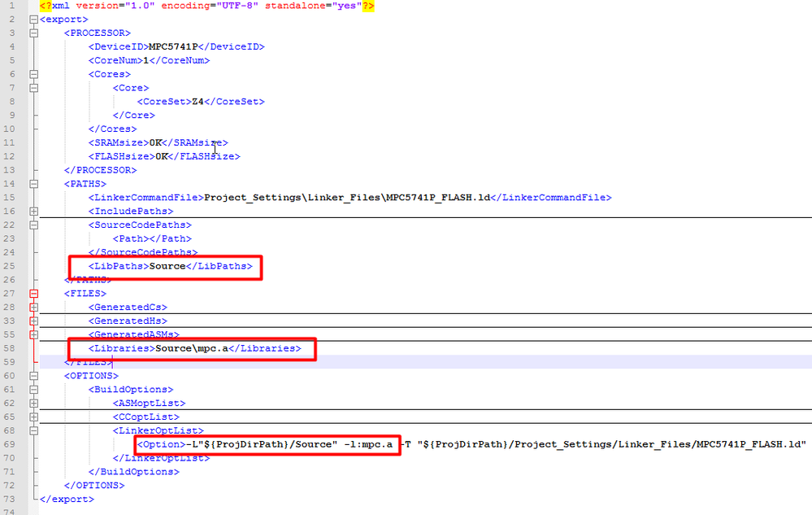
Task: Collapse the LinkerOptList element fold
Action: pos(33,430)
